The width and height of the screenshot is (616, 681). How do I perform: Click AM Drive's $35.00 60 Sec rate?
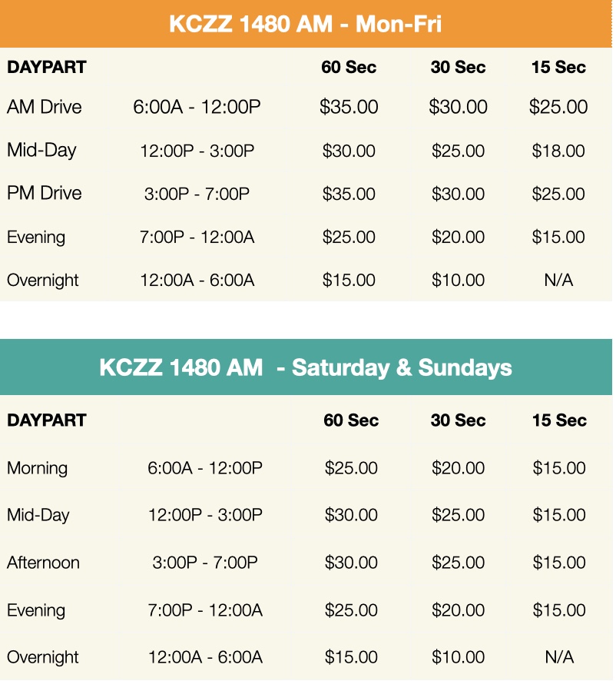coord(349,107)
